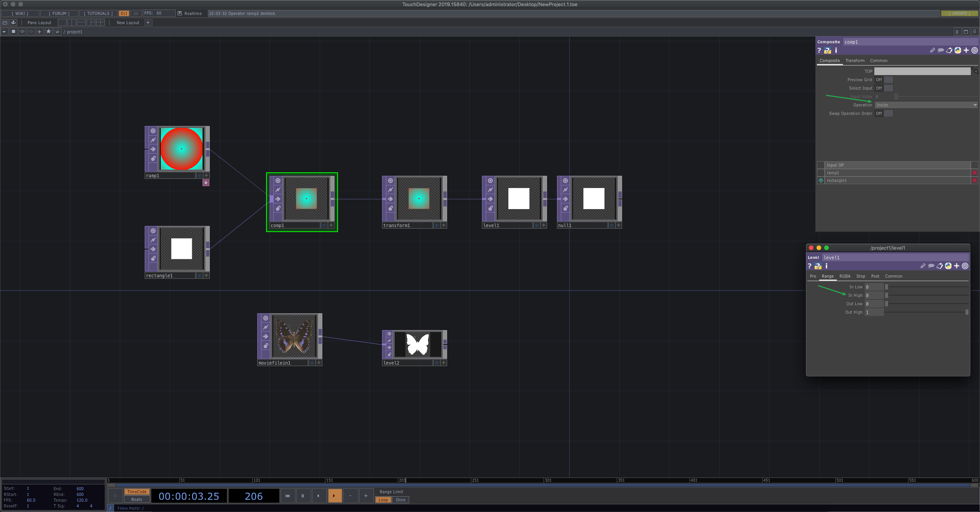Screen dimensions: 980x512
Task: Select the four-pane grid layout icon
Action: 100,23
